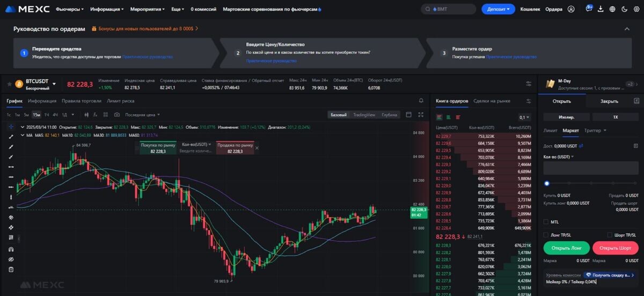Show both sides order book view icon

coord(440,117)
